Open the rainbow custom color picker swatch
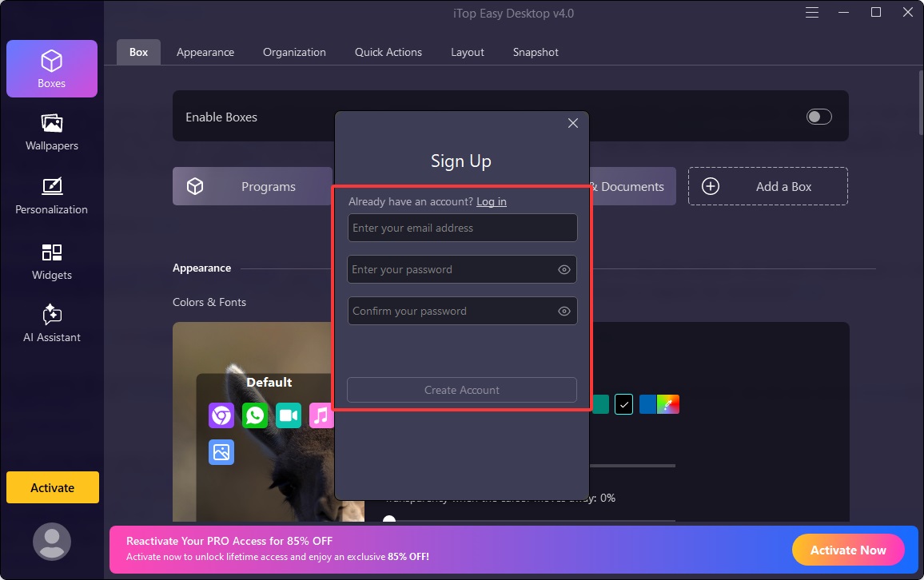The width and height of the screenshot is (924, 580). coord(667,404)
